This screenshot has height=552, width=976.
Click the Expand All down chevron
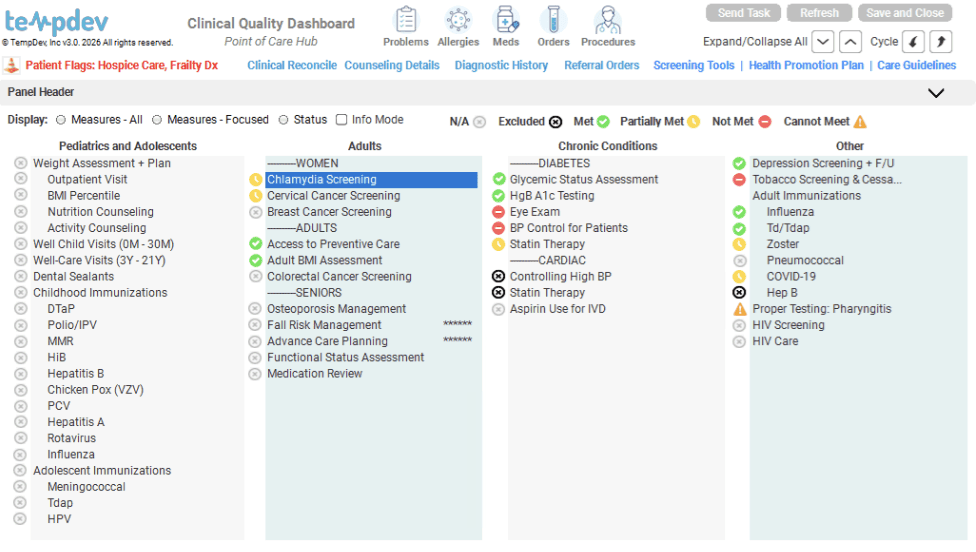point(823,42)
